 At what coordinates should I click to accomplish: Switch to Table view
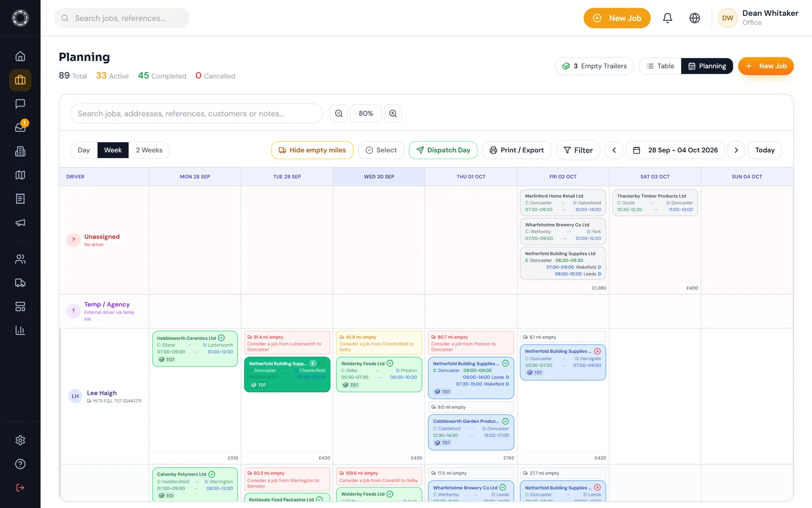(x=660, y=66)
